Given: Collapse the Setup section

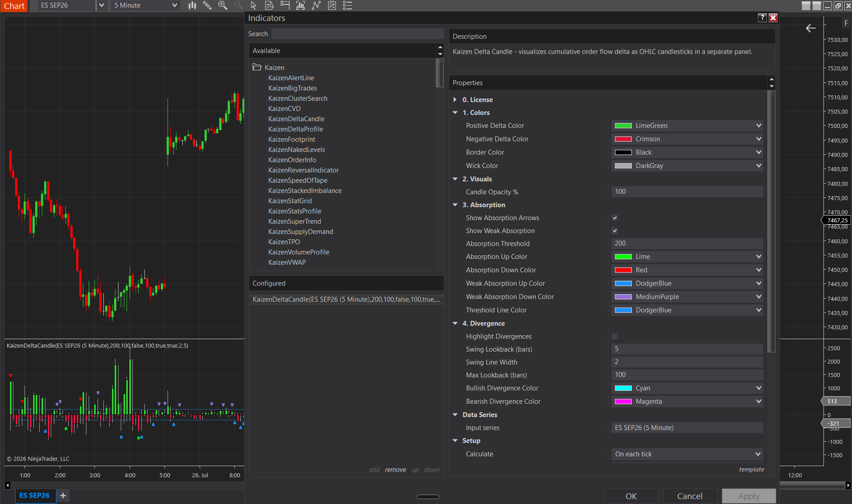Looking at the screenshot, I should click(455, 441).
